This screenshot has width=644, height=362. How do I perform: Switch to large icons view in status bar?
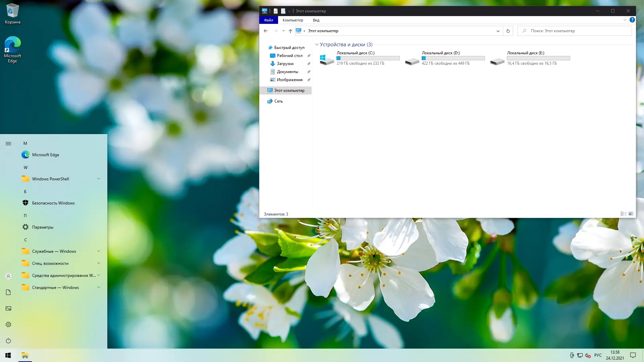click(x=631, y=214)
